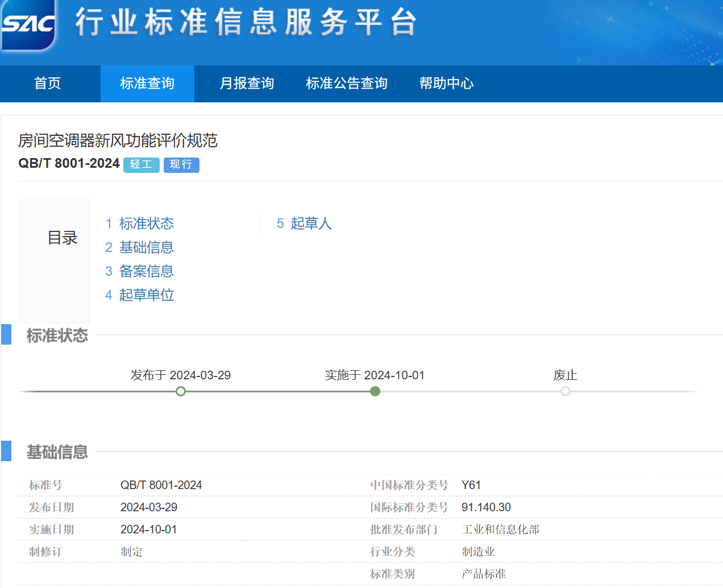Click the 工业和信息化部 department value

point(500,529)
